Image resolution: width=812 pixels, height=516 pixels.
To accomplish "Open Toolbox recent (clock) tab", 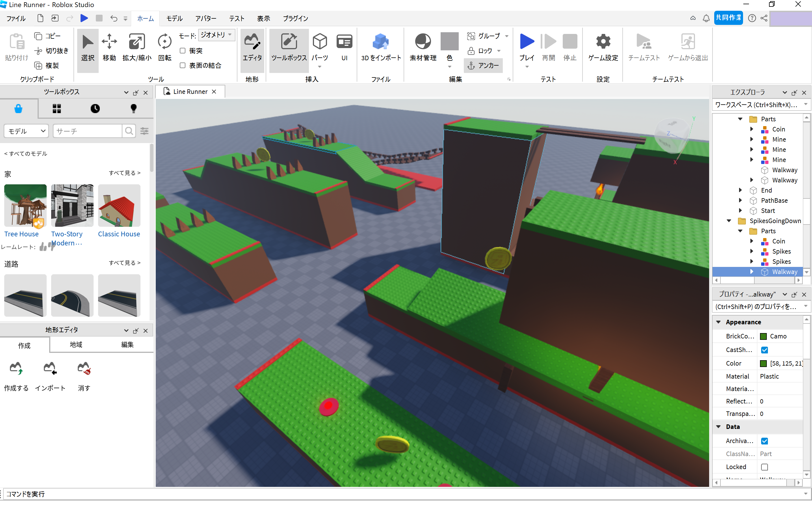I will point(95,109).
